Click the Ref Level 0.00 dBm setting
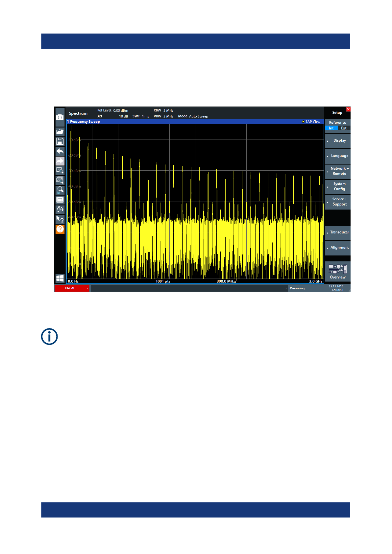This screenshot has height=554, width=392. pos(113,110)
